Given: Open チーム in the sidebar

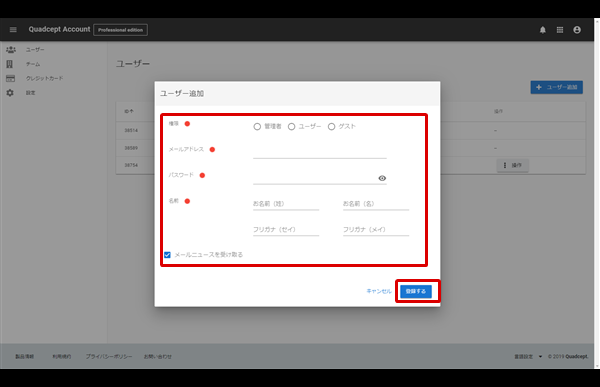Looking at the screenshot, I should click(33, 64).
